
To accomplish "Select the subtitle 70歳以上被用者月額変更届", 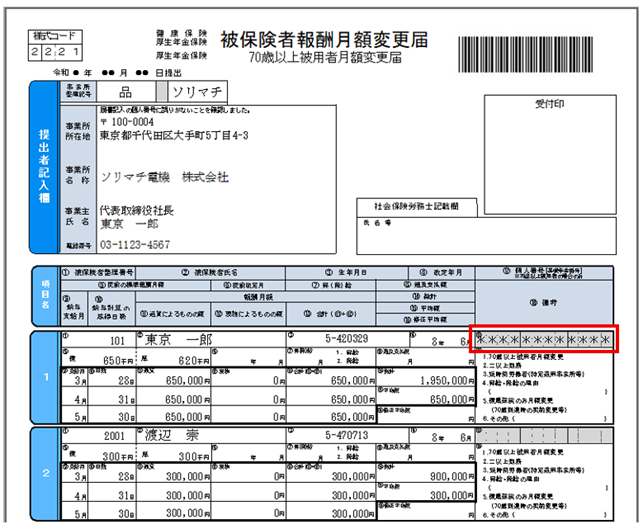I will (325, 57).
